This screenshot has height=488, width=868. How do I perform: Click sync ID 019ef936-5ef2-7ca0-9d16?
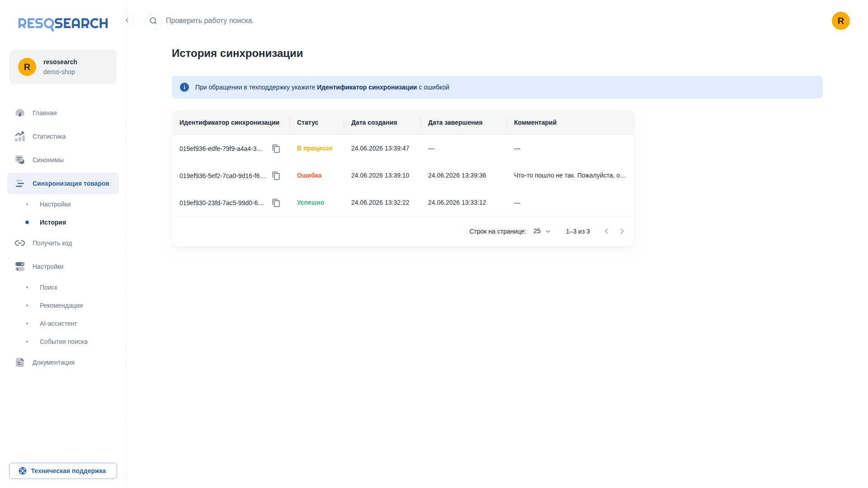(222, 176)
